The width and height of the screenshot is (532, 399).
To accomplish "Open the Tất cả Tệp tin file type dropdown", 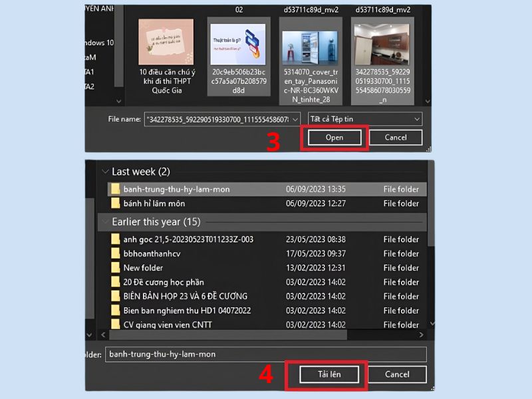I will 365,119.
